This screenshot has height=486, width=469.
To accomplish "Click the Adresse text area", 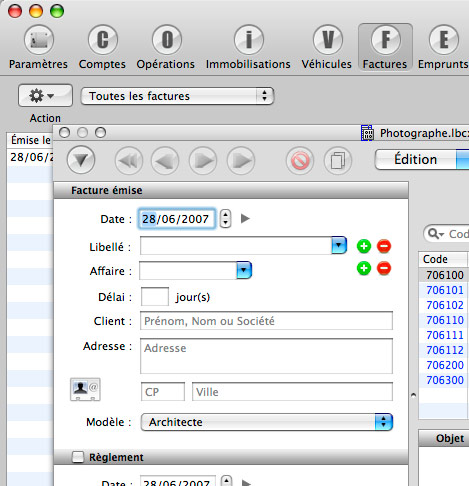I will click(266, 356).
